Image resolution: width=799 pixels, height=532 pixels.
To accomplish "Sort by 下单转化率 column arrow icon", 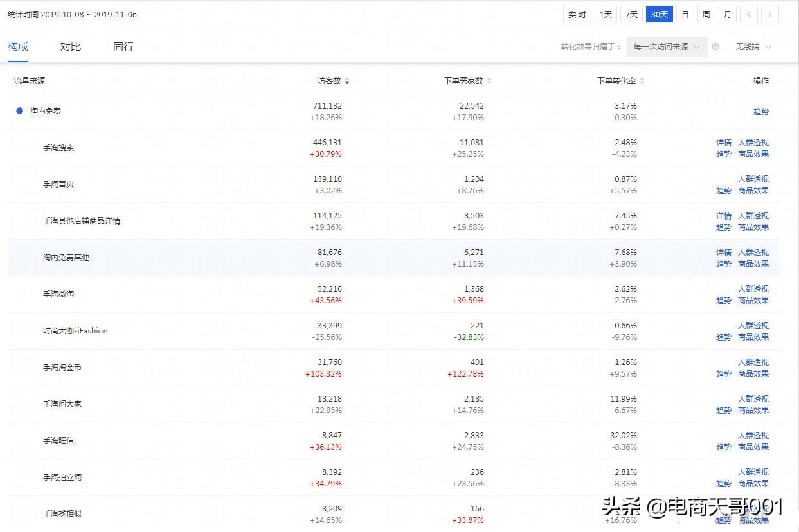I will pyautogui.click(x=642, y=81).
